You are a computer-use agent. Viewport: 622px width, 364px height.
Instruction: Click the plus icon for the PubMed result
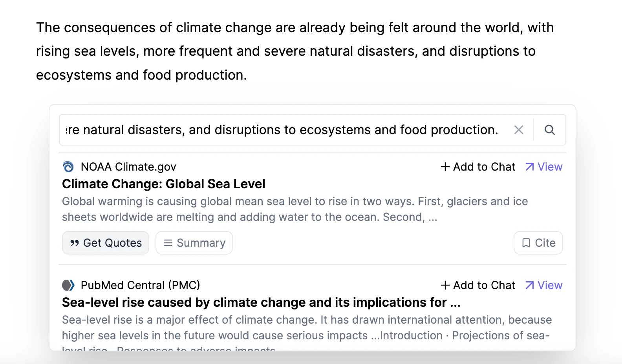tap(445, 285)
